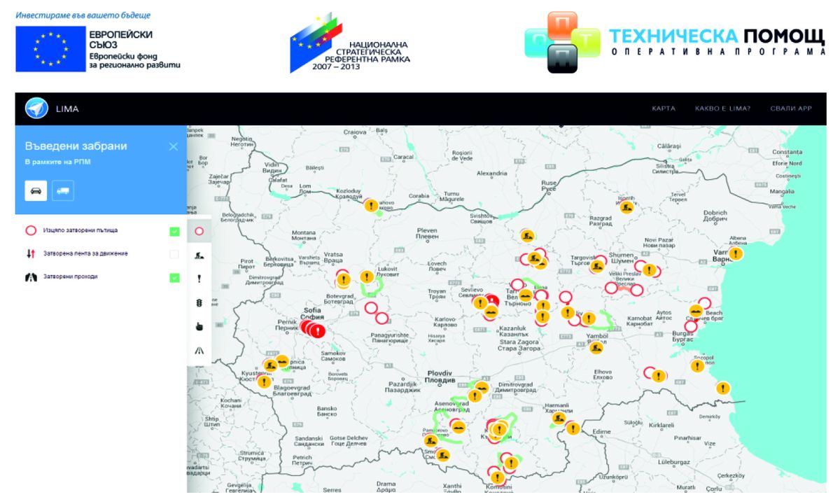Enable Затворена лента за движение checkbox
Viewport: 840px width, 504px height.
(174, 254)
